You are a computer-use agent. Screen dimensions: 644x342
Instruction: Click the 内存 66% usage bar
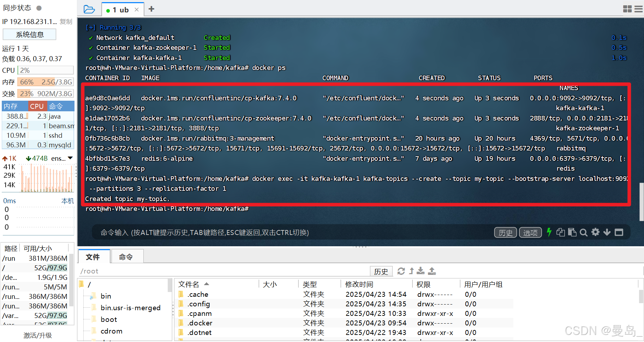(x=46, y=82)
